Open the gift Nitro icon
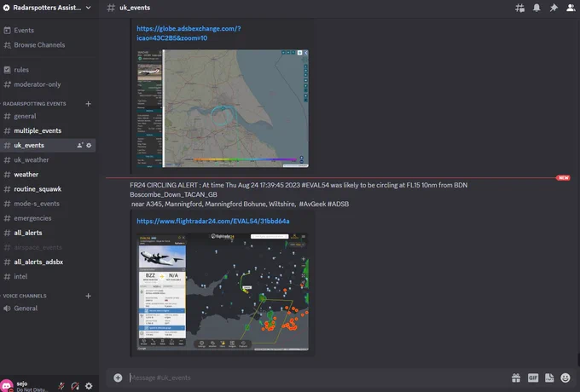Screen dimensions: 580x392 [516, 378]
